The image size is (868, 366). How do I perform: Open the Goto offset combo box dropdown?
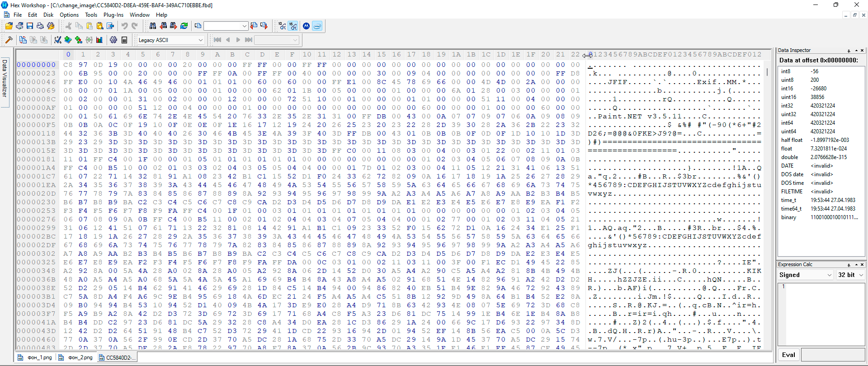click(245, 26)
